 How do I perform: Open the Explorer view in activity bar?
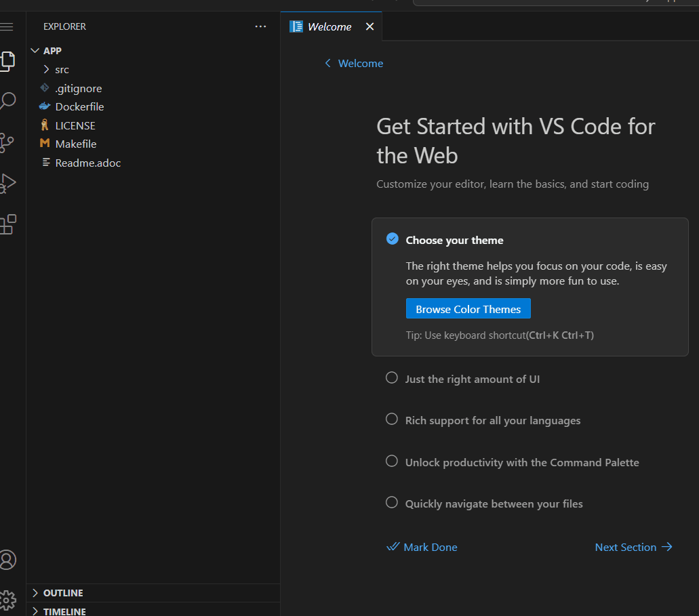[7, 61]
